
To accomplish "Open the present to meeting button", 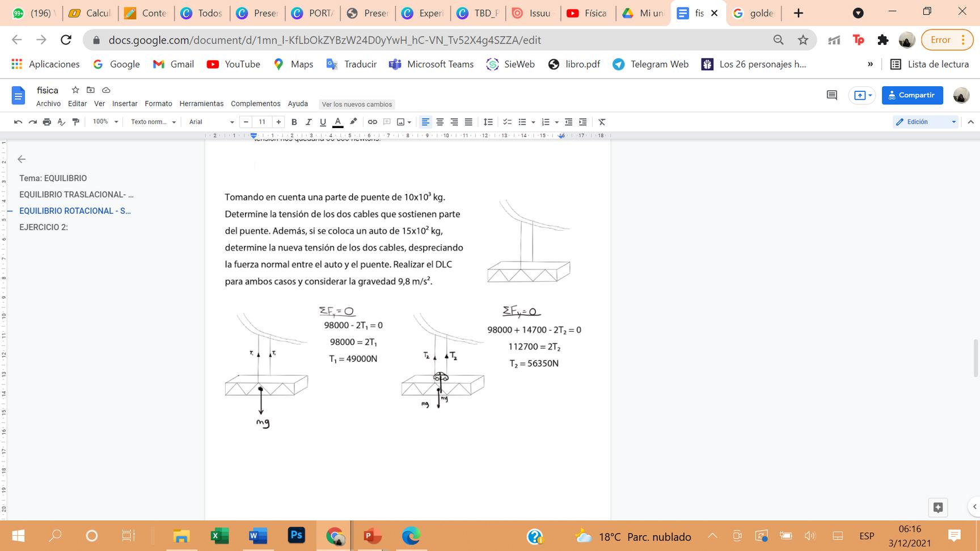I will tap(862, 95).
